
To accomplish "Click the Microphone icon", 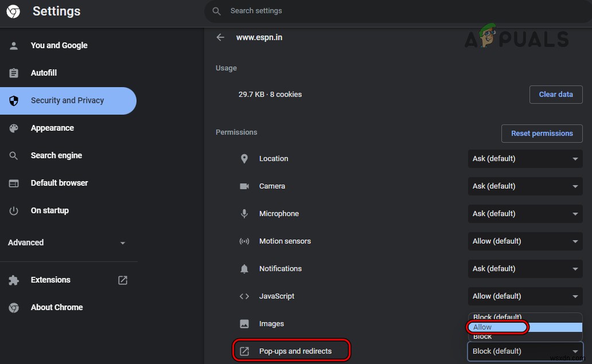I will pos(244,213).
